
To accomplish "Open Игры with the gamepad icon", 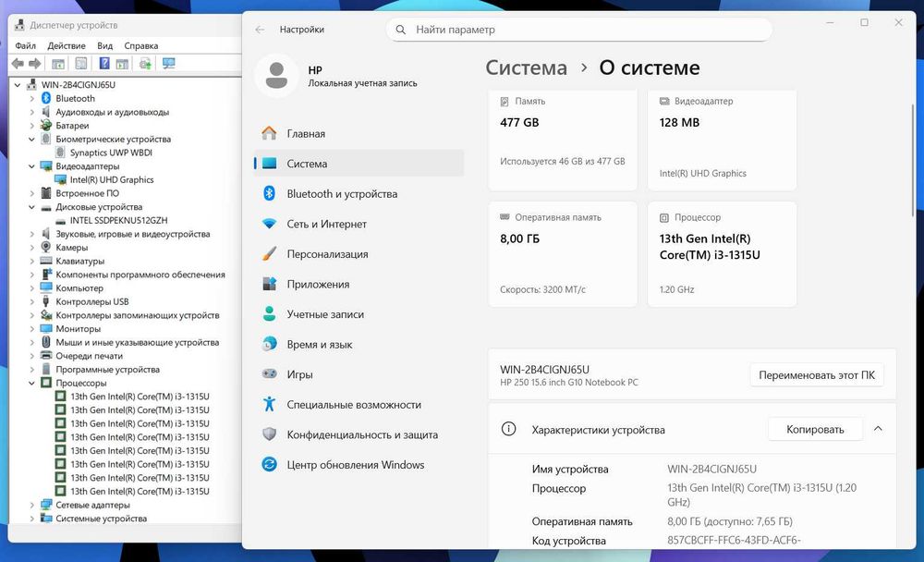I will coord(359,374).
